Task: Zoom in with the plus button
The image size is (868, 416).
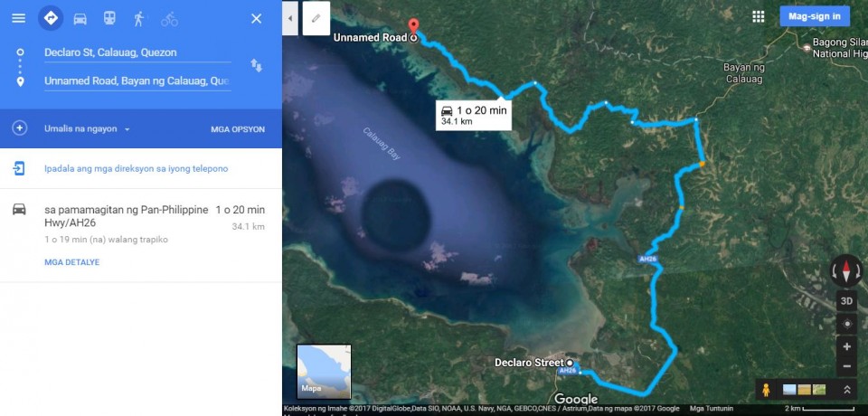Action: pos(846,347)
